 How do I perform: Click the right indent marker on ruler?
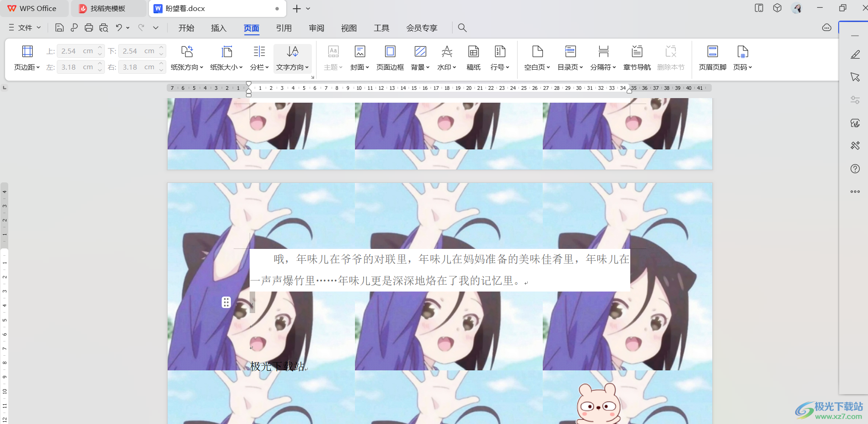[630, 91]
